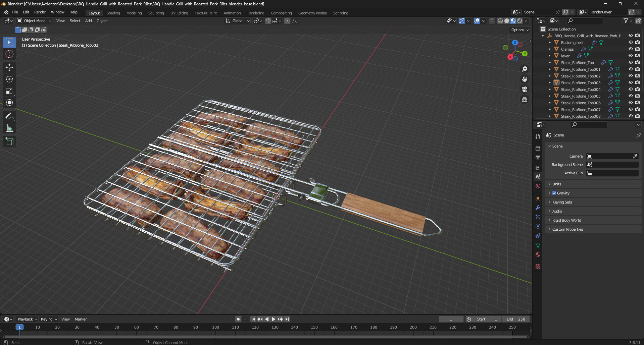644x345 pixels.
Task: Click frame 100 on timeline ruler
Action: pos(215,327)
